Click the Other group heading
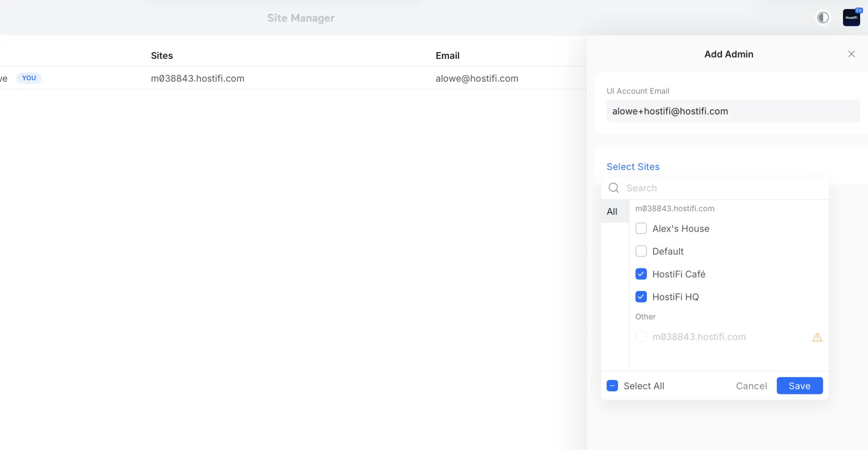868x450 pixels. (645, 317)
